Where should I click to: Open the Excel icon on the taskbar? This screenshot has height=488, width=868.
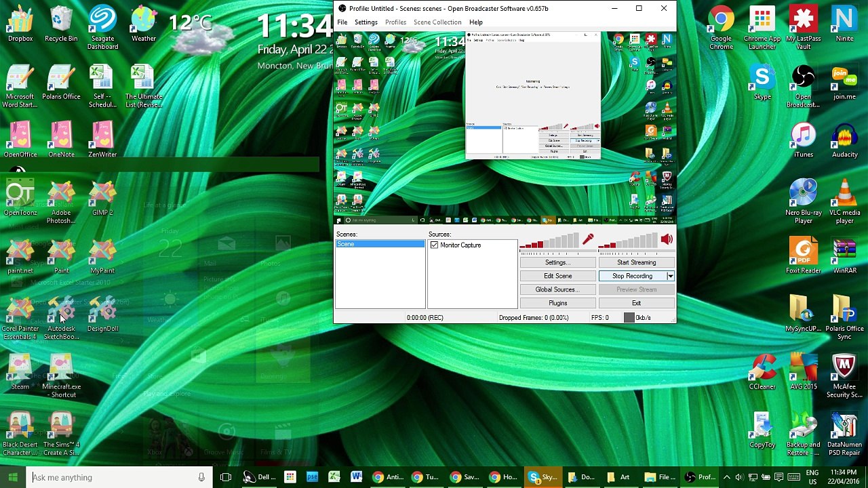pyautogui.click(x=334, y=477)
